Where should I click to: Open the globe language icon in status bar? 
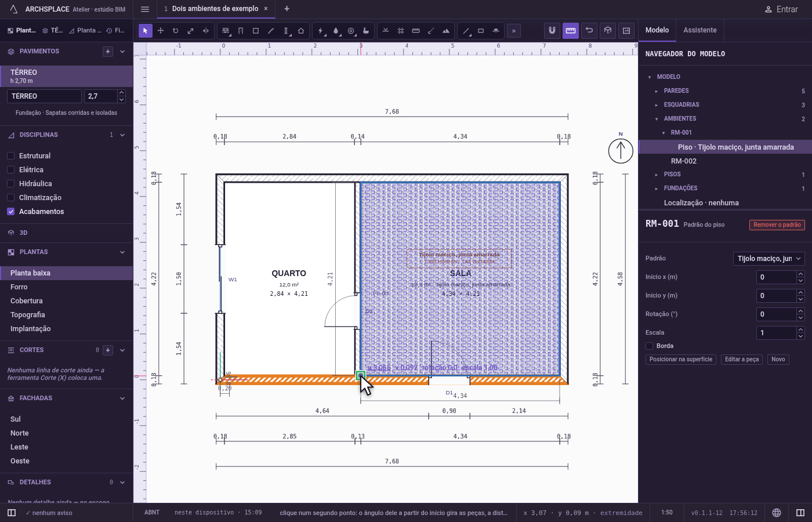777,513
